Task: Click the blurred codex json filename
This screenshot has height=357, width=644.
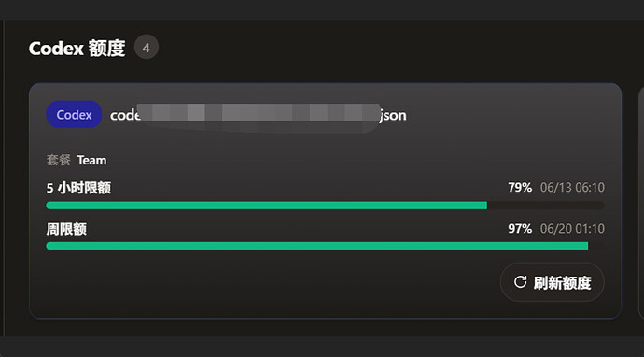Action: (259, 115)
